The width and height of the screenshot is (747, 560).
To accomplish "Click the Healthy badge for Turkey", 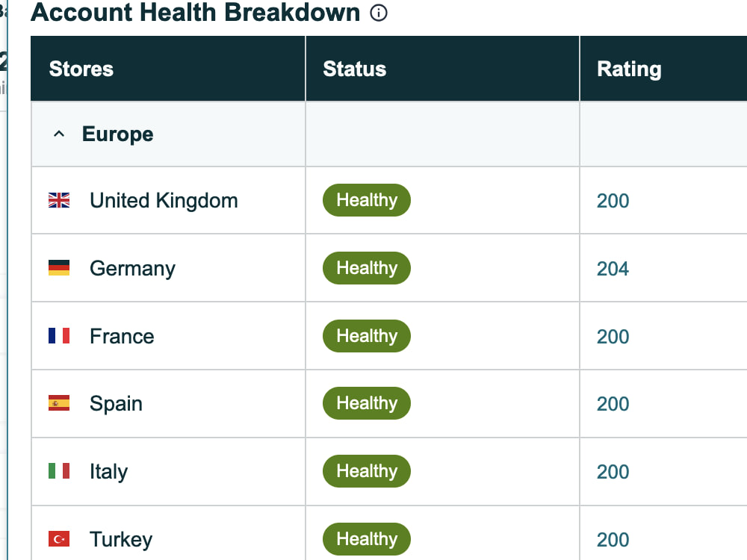I will [367, 539].
